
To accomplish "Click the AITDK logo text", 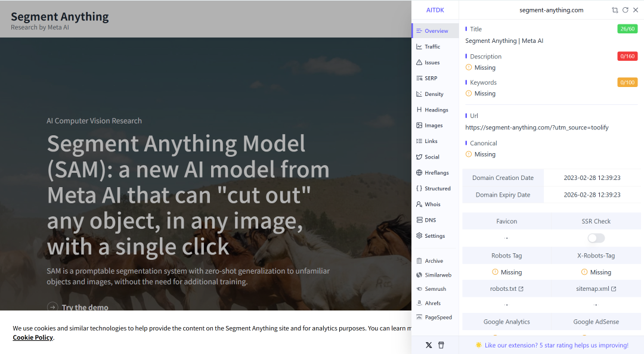I will tap(435, 10).
